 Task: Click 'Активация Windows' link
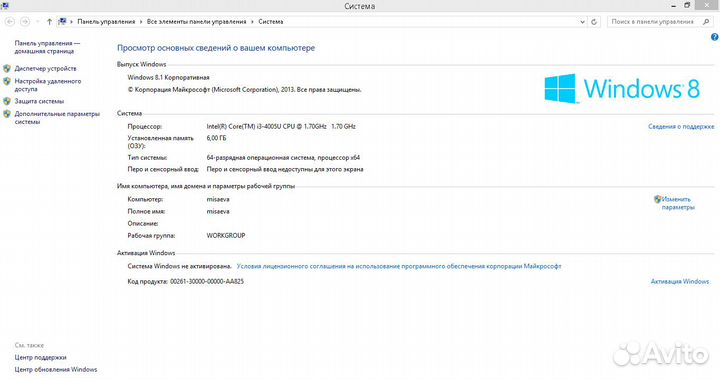pyautogui.click(x=680, y=281)
